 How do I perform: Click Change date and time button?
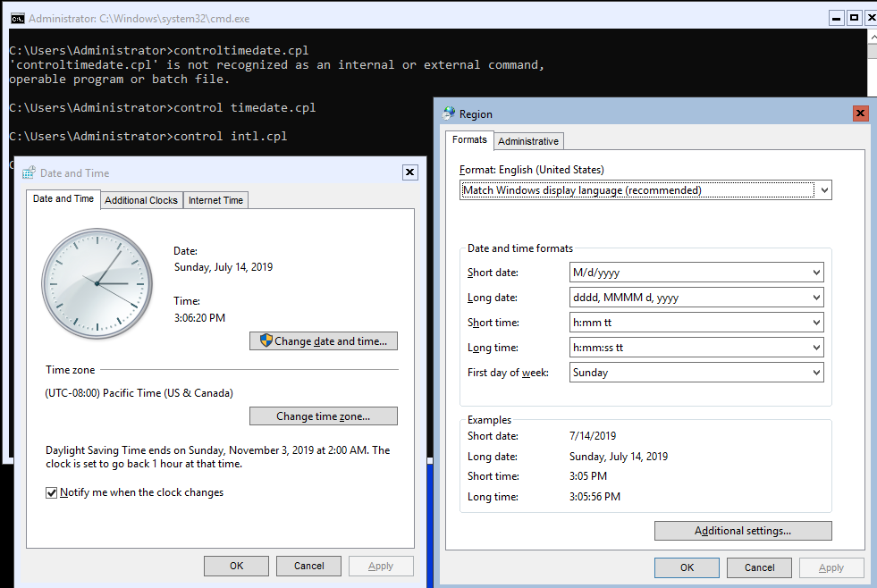click(x=324, y=341)
